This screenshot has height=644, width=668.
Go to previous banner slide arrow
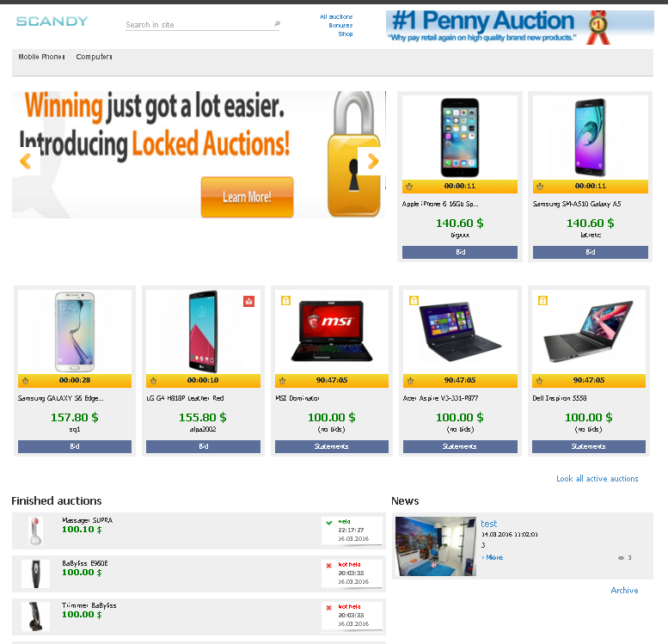pos(26,161)
